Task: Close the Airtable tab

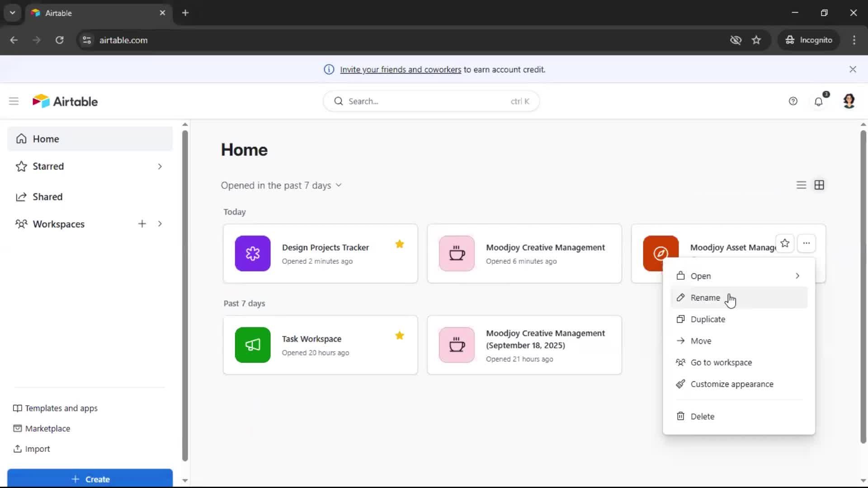Action: [x=162, y=13]
